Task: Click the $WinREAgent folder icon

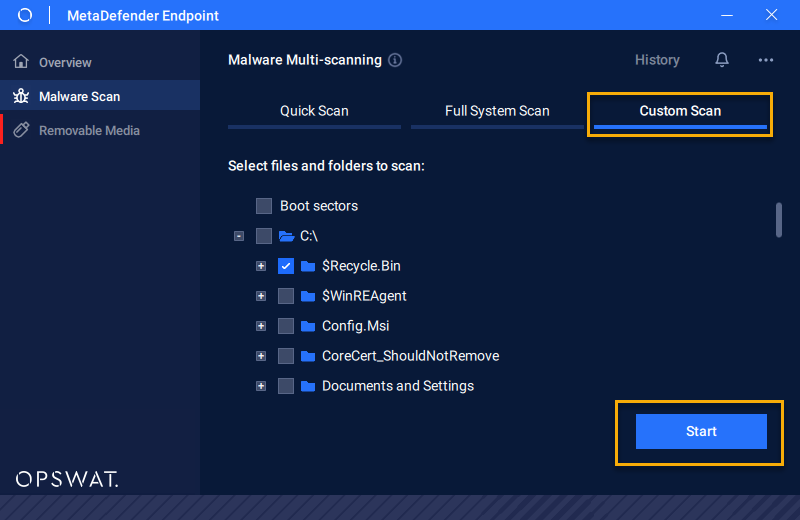Action: [x=308, y=296]
